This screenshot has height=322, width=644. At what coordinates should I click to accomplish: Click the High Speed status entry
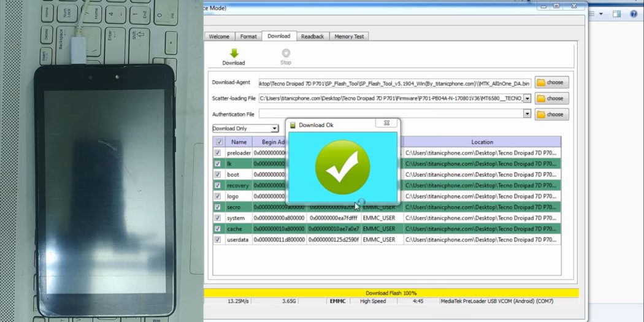(x=373, y=301)
